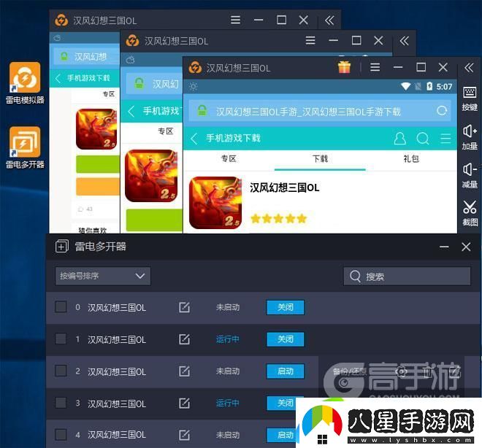The image size is (482, 448).
Task: Open the 雷电多开器 desktop shortcut
Action: pos(25,147)
